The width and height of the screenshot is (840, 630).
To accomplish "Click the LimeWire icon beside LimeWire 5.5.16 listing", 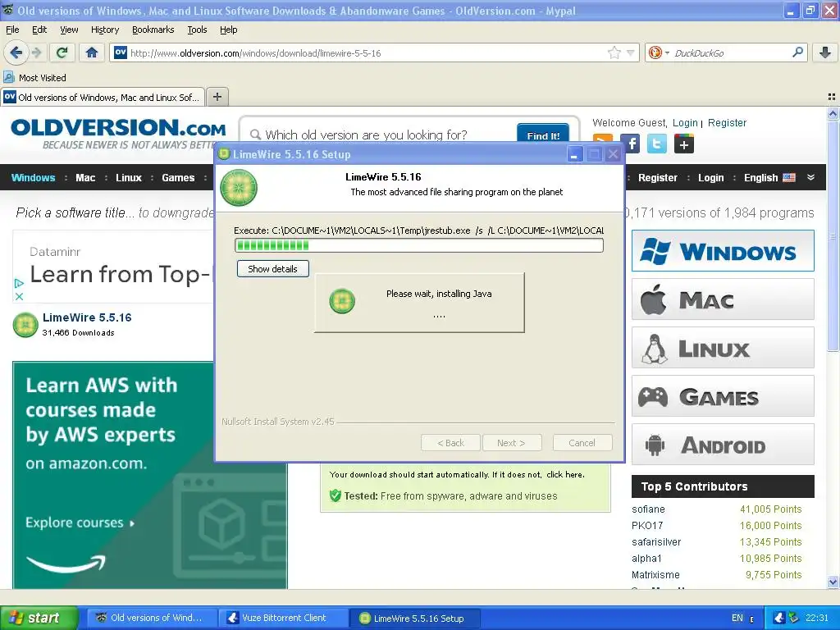I will [x=25, y=325].
